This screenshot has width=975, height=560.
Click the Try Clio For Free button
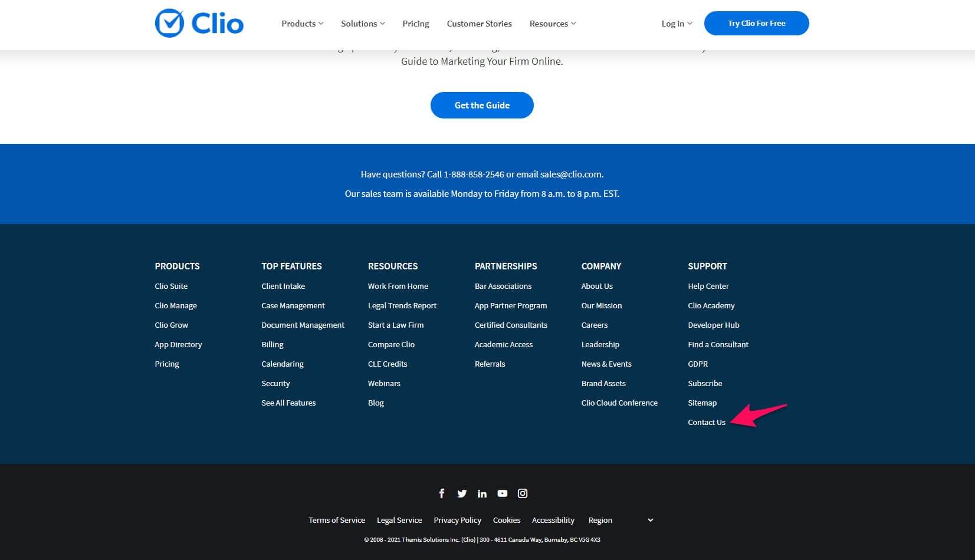click(x=756, y=23)
